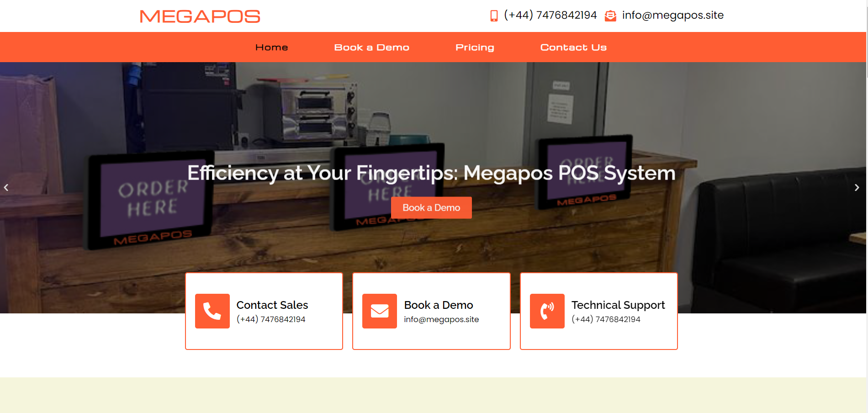Click the Technical Support ringing phone icon
The height and width of the screenshot is (413, 868).
[x=547, y=311]
